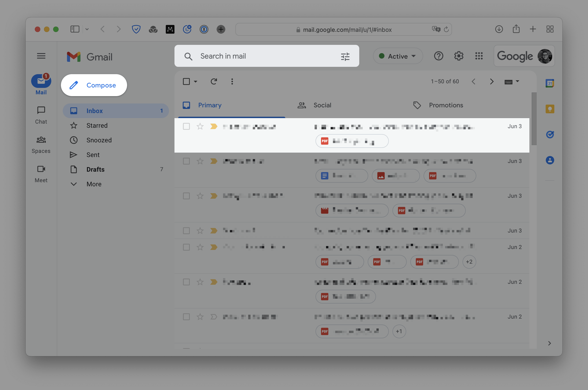Switch to the Social tab

(322, 105)
